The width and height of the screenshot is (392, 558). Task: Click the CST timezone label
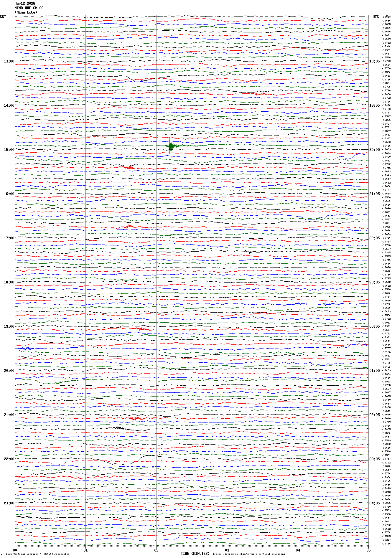click(3, 17)
